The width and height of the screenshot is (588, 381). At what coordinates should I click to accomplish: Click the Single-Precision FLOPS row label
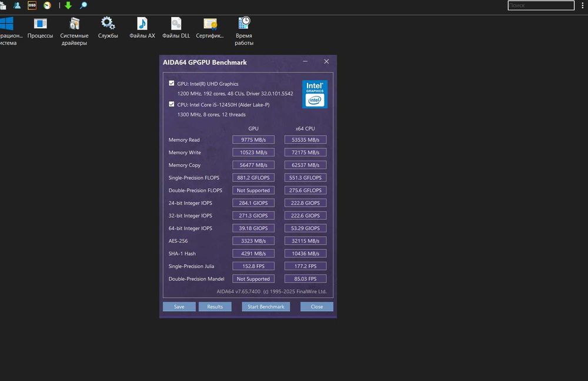point(194,178)
